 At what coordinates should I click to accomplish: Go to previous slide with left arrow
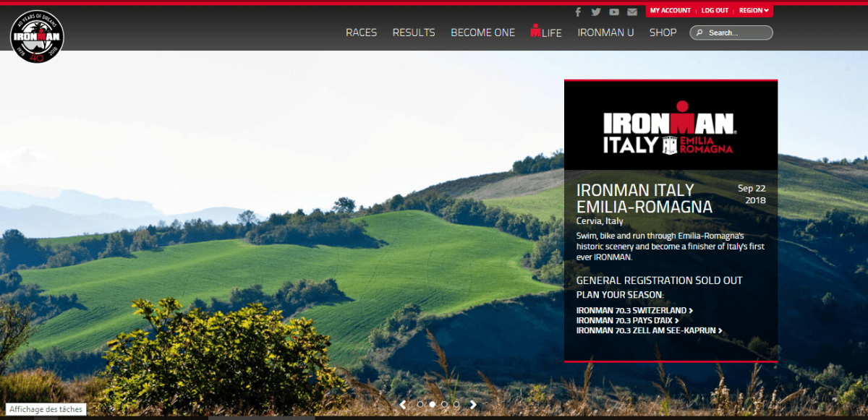tap(403, 405)
